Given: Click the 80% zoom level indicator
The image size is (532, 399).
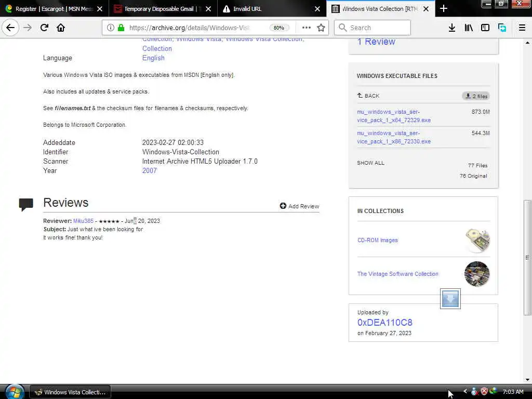Looking at the screenshot, I should click(x=279, y=28).
